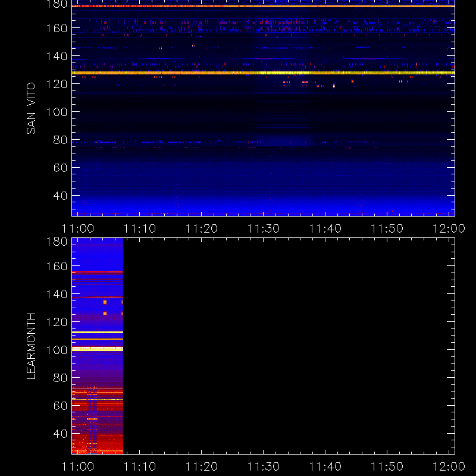Screen dimensions: 476x476
Task: Click the bright yellow band near 128 in San Vito
Action: click(263, 73)
